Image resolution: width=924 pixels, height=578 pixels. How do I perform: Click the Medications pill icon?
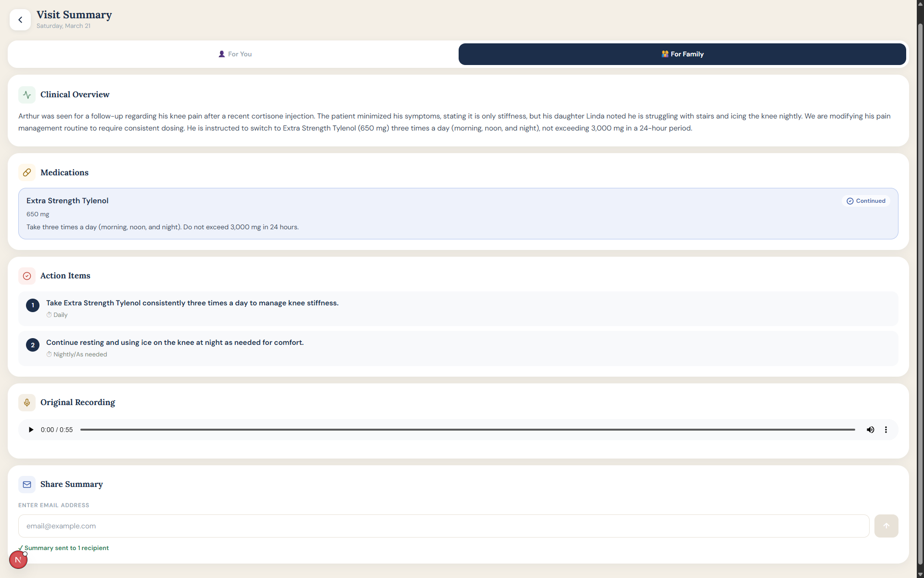point(27,172)
